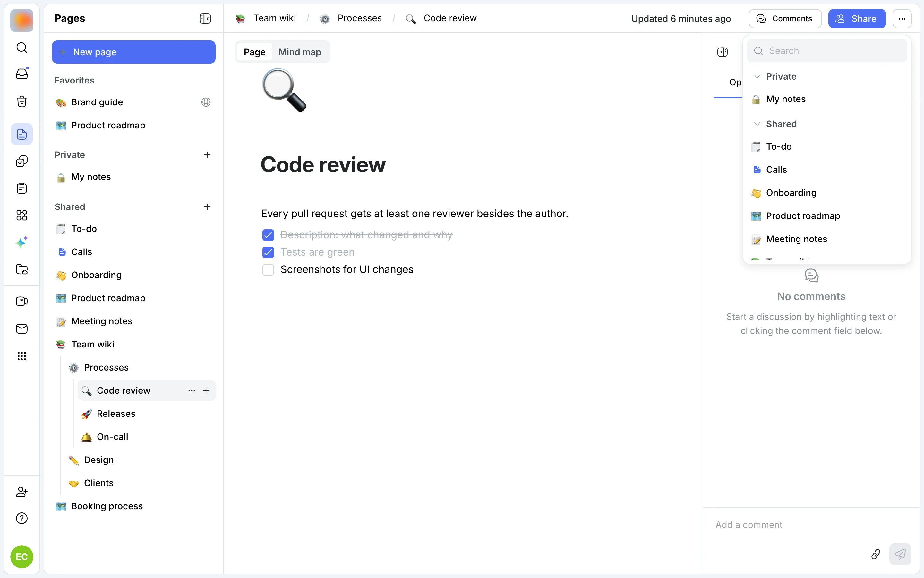Uncheck Tests are green checkbox
Image resolution: width=924 pixels, height=578 pixels.
click(x=268, y=252)
